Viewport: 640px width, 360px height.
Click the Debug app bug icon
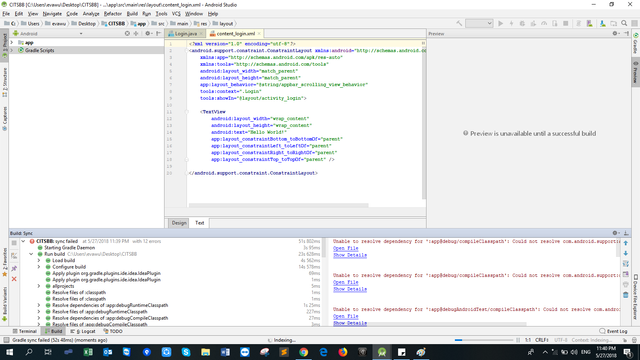[x=522, y=24]
